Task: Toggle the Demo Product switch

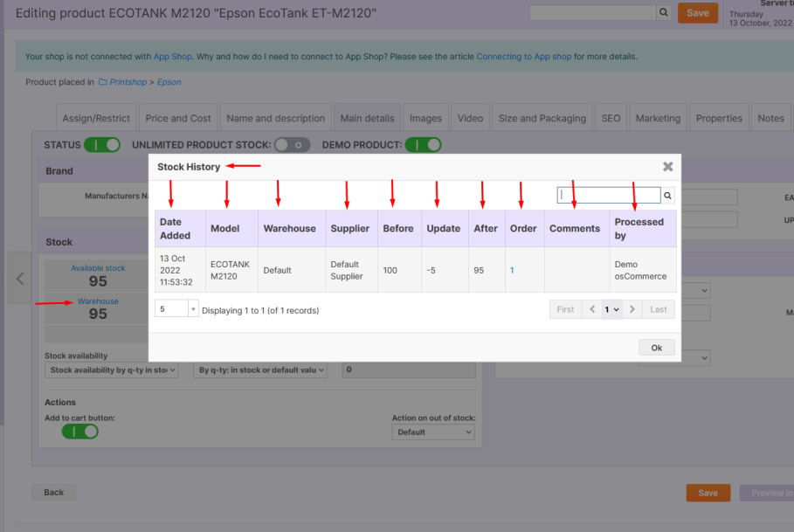Action: coord(423,145)
